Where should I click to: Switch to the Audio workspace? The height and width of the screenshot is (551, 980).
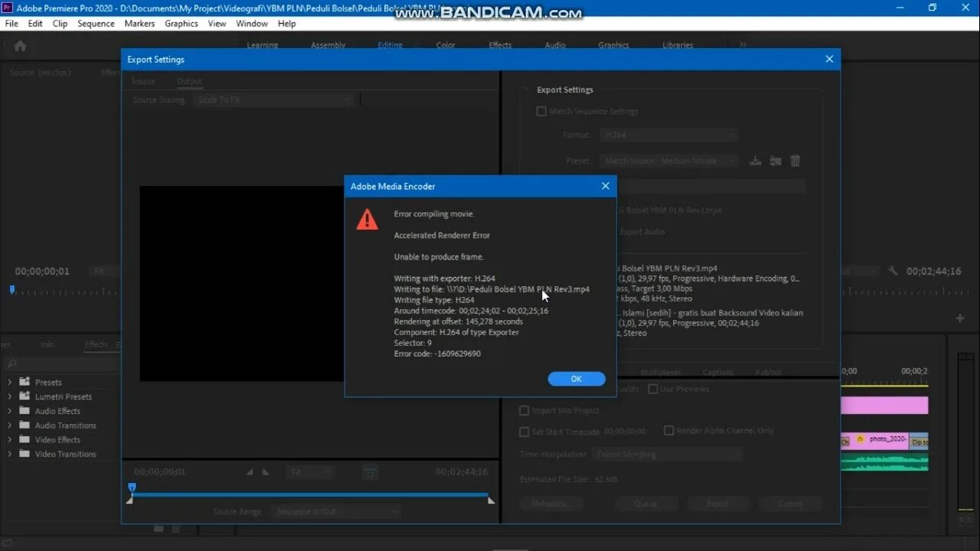[x=555, y=45]
